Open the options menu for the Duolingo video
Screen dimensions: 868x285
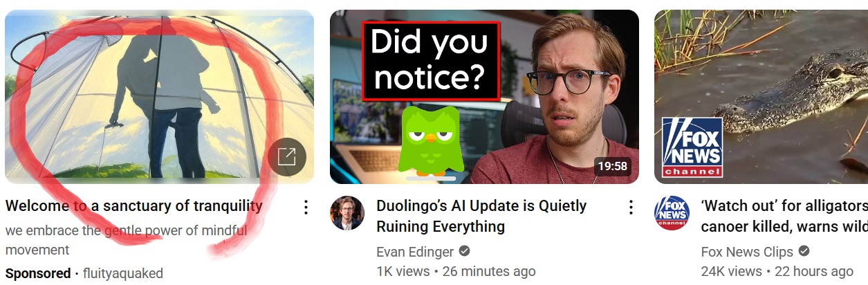[631, 207]
